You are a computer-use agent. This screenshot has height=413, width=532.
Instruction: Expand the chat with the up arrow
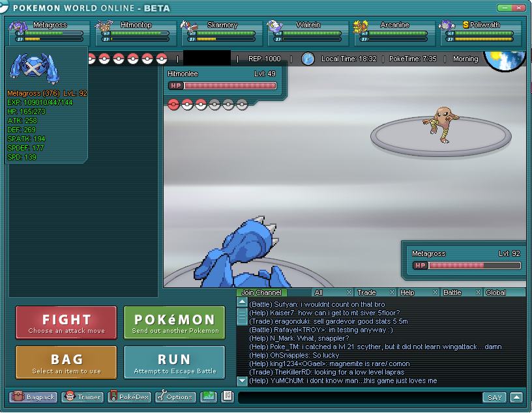(516, 397)
